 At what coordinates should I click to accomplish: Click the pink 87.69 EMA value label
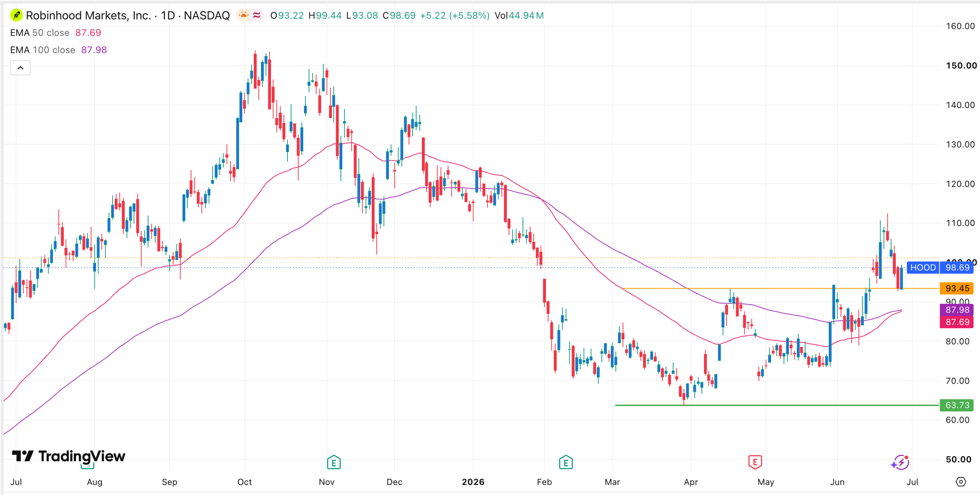pyautogui.click(x=957, y=322)
